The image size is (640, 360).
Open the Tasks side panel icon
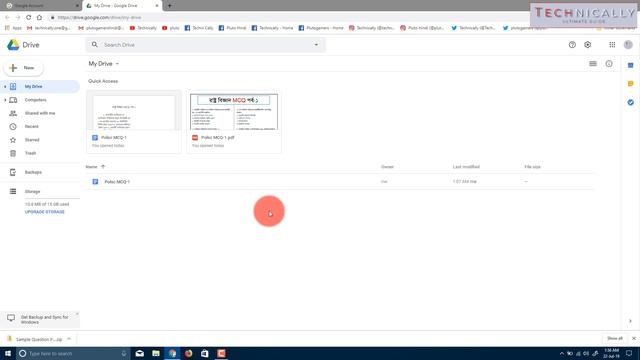(x=631, y=102)
